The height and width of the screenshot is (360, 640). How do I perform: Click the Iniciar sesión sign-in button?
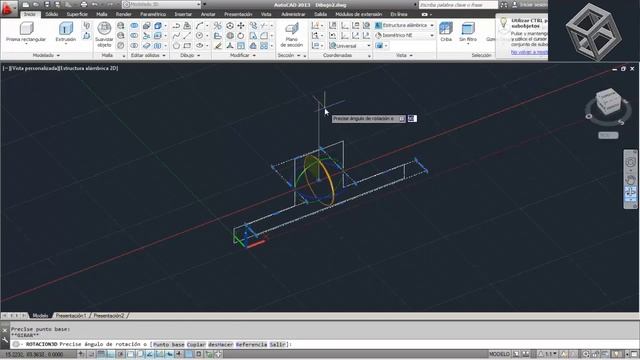click(530, 4)
